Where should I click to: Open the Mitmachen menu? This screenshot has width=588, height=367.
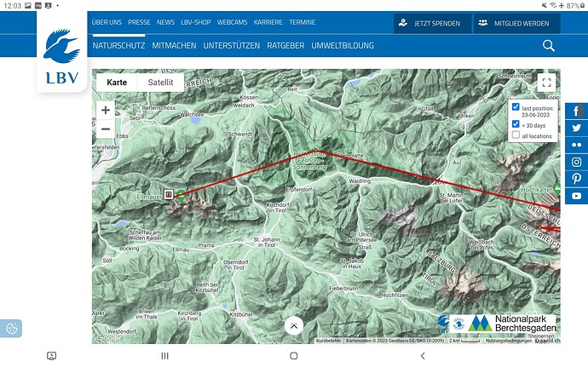[174, 46]
